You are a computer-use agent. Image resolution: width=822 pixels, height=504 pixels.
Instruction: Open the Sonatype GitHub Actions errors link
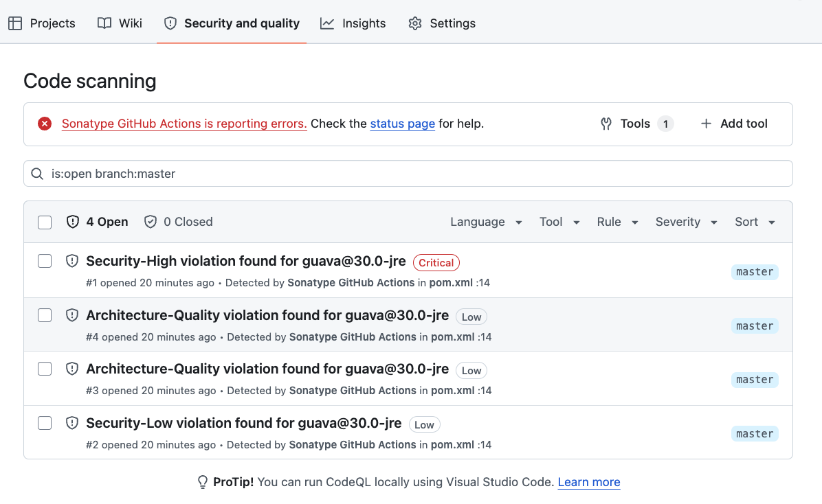pyautogui.click(x=184, y=124)
